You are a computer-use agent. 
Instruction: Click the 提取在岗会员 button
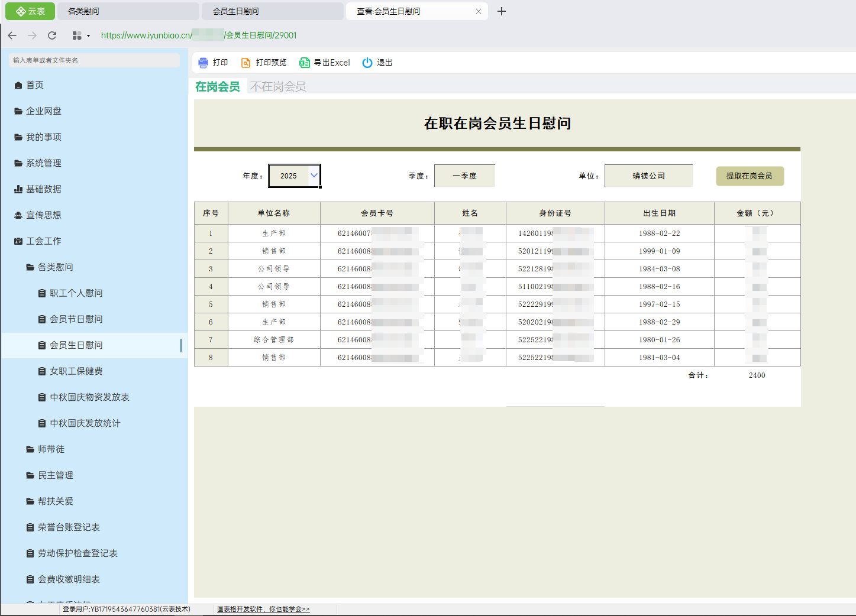pyautogui.click(x=750, y=176)
